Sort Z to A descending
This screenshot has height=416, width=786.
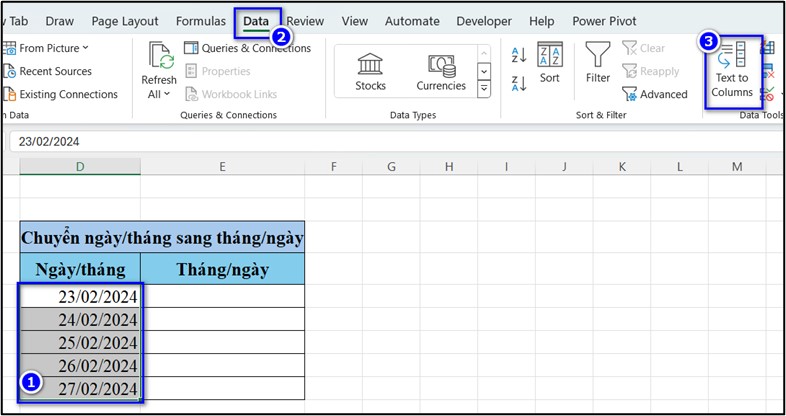(519, 83)
